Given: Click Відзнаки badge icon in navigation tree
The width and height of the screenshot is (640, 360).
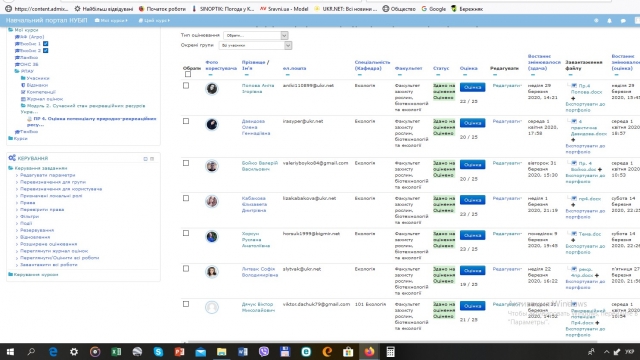Looking at the screenshot, I should pyautogui.click(x=23, y=85).
